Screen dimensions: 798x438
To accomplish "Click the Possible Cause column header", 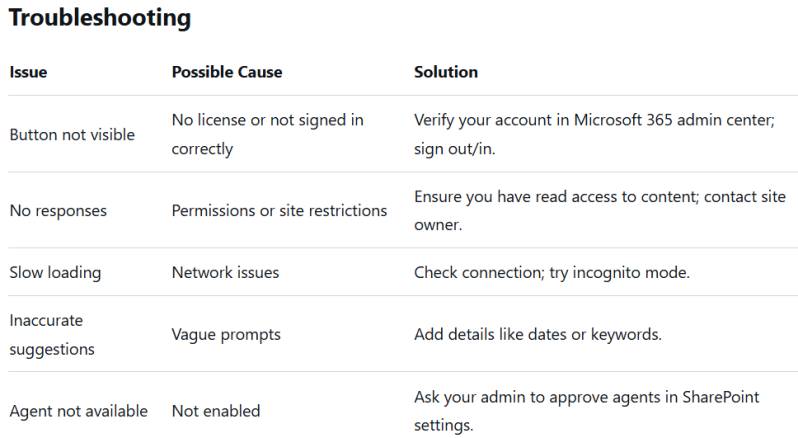I will 227,72.
